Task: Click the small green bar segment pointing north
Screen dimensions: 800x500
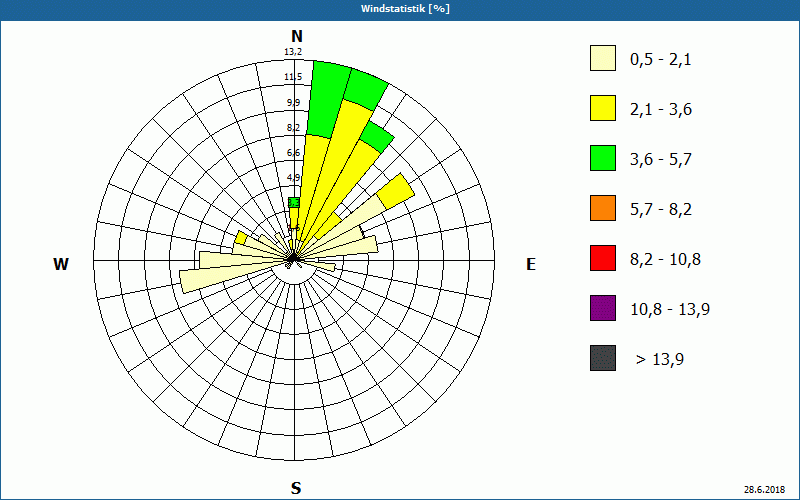Action: pos(294,203)
